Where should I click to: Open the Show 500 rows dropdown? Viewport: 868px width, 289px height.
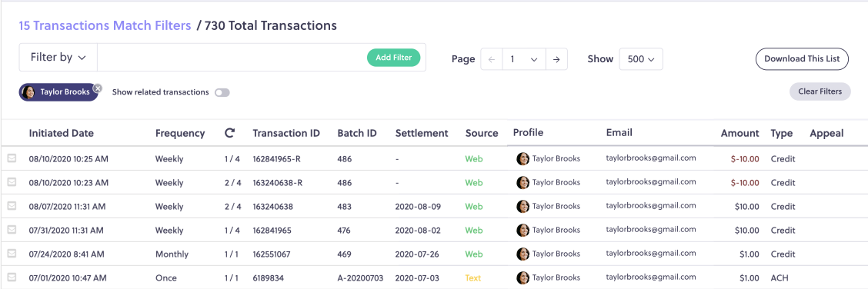(x=641, y=59)
